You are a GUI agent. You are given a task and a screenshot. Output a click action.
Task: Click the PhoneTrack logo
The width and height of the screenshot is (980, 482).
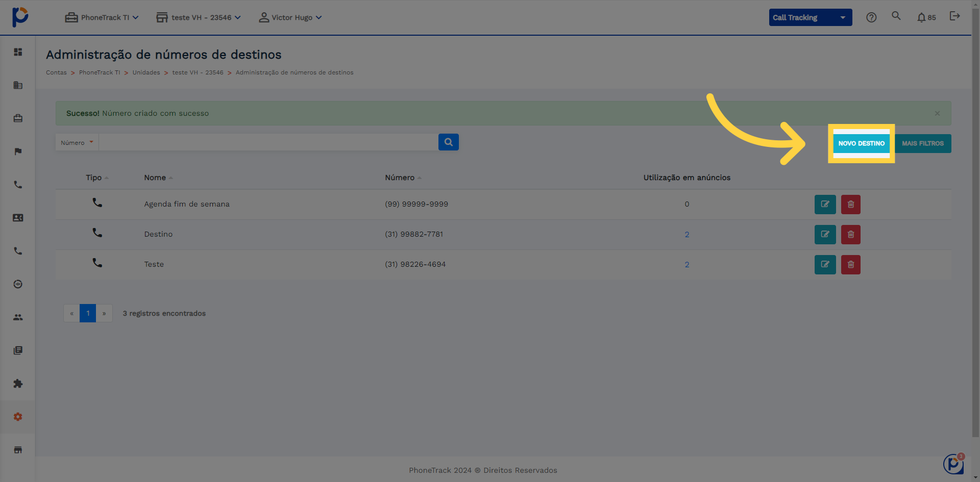[20, 17]
